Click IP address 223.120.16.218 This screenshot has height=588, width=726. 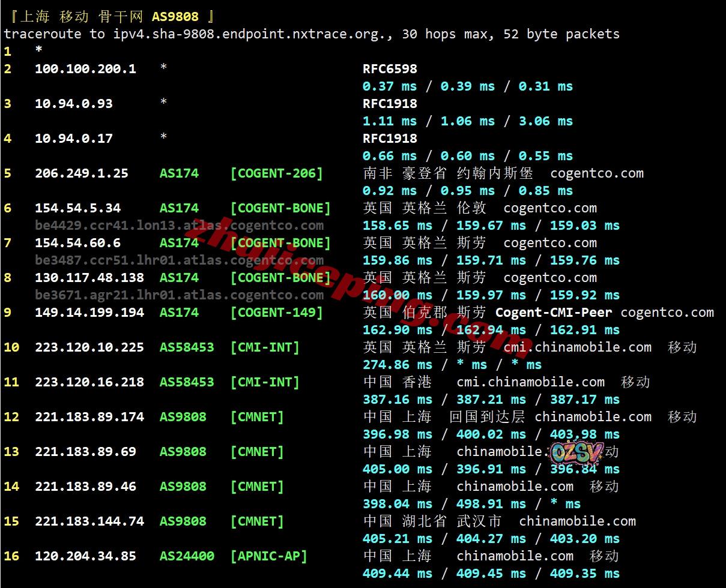(x=89, y=382)
